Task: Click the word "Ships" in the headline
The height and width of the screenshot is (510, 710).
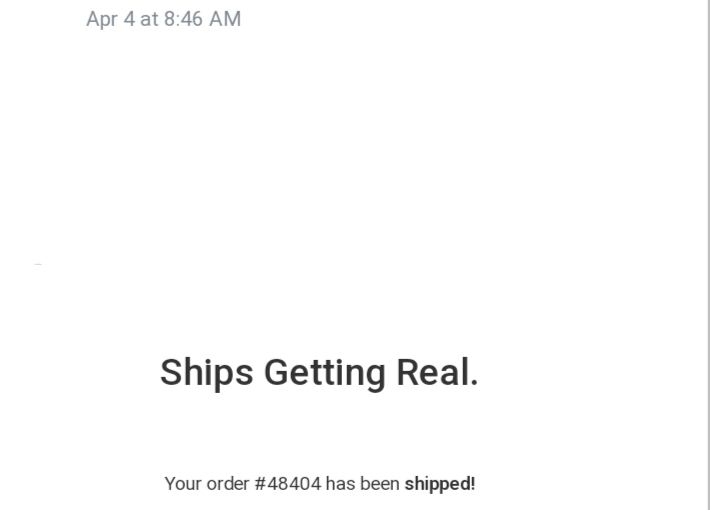Action: point(207,373)
